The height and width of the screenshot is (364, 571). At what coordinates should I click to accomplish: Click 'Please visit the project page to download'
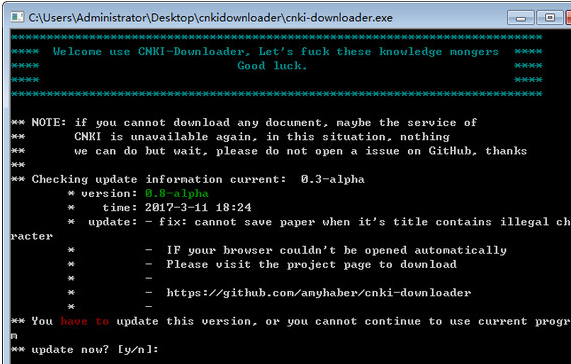(x=311, y=265)
